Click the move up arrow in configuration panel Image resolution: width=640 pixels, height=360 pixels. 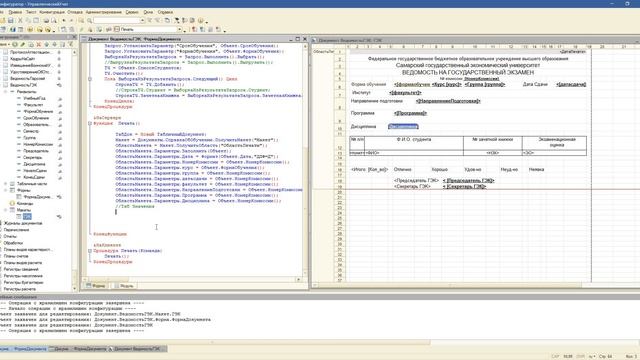(x=47, y=44)
